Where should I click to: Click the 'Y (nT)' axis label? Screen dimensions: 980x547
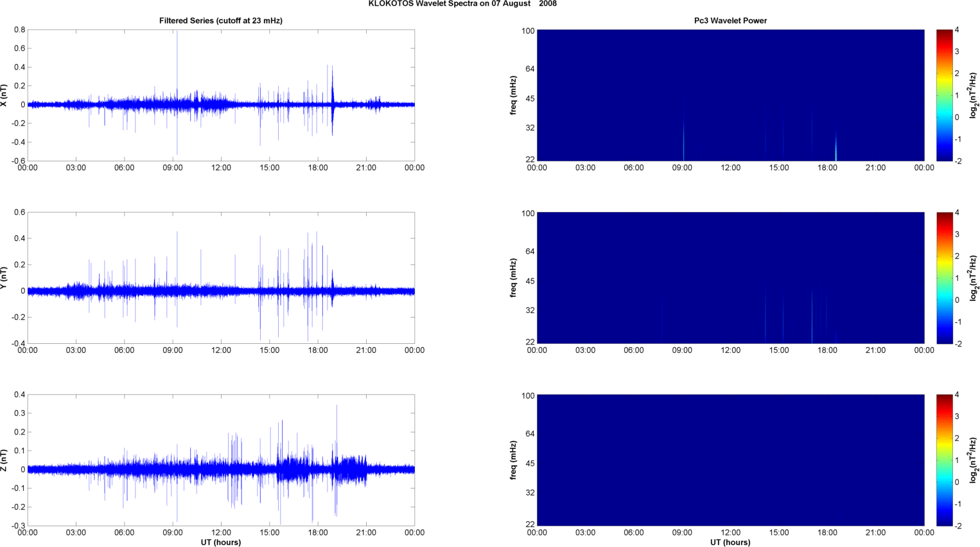[x=4, y=278]
